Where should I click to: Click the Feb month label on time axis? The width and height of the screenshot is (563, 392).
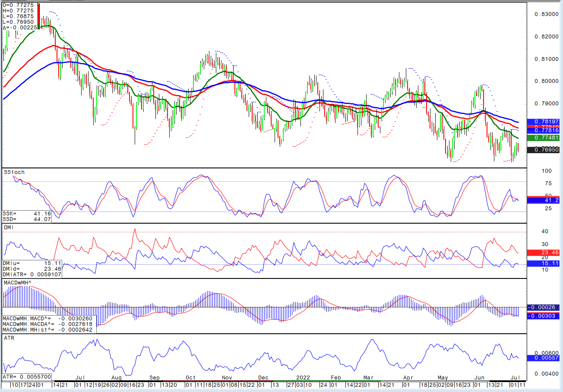point(336,377)
